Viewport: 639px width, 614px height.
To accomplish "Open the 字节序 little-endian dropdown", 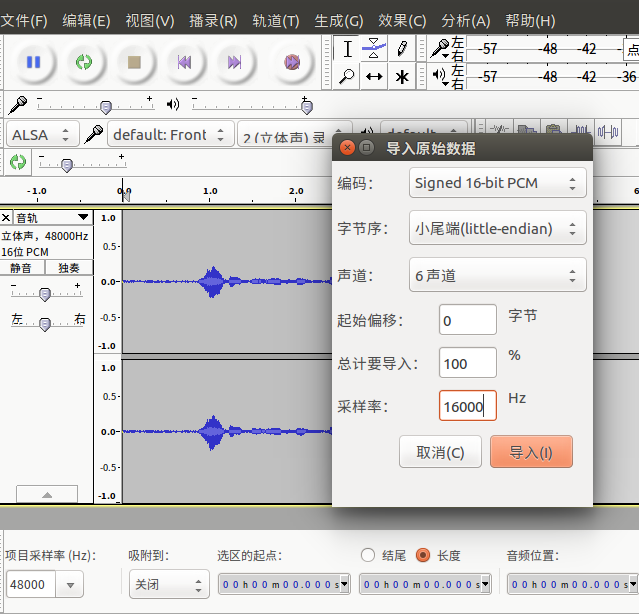I will [x=498, y=228].
